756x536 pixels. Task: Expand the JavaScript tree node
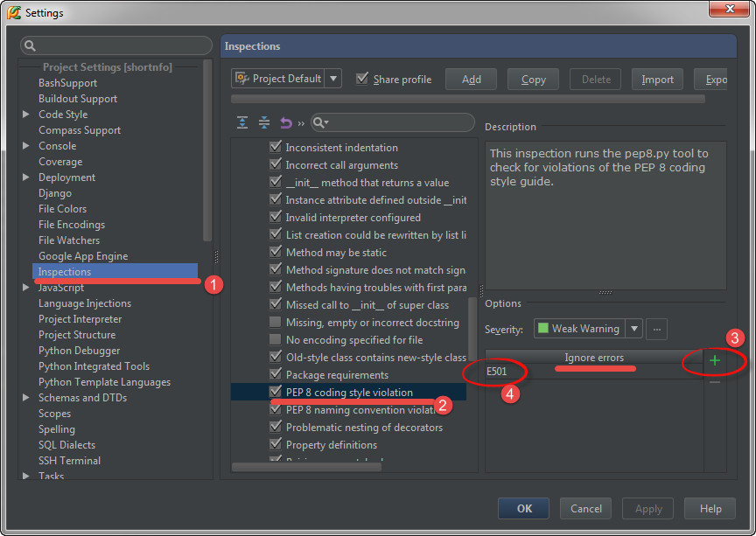pos(26,288)
